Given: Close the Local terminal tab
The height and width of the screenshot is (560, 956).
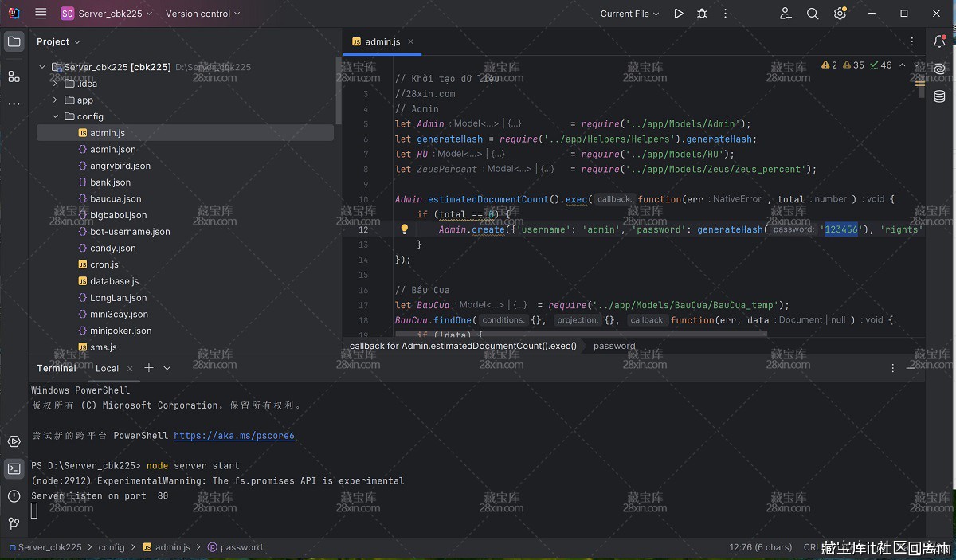Looking at the screenshot, I should coord(128,369).
